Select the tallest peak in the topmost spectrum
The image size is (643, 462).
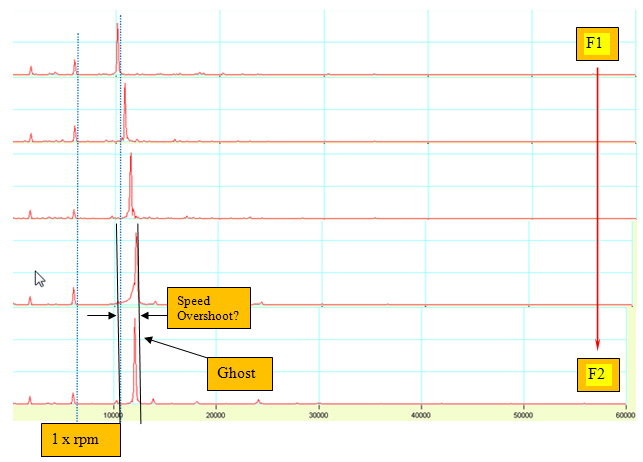click(x=118, y=49)
